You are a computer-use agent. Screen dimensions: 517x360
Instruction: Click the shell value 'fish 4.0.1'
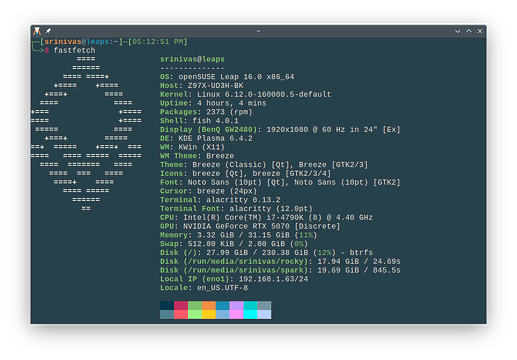click(x=215, y=121)
